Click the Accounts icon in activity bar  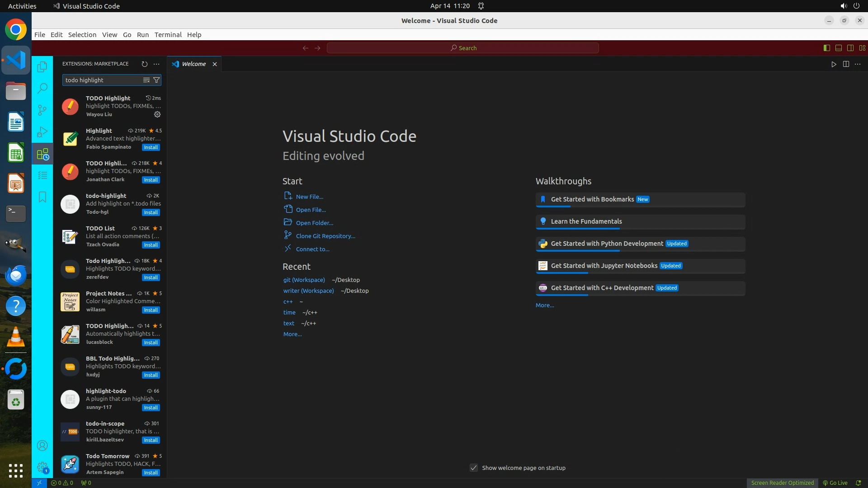[x=42, y=446]
